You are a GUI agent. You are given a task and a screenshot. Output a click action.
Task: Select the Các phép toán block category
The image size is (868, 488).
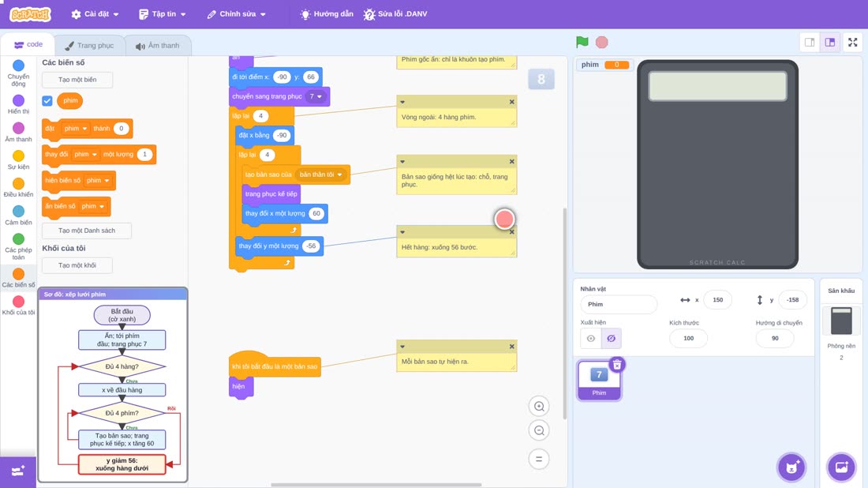tap(18, 246)
